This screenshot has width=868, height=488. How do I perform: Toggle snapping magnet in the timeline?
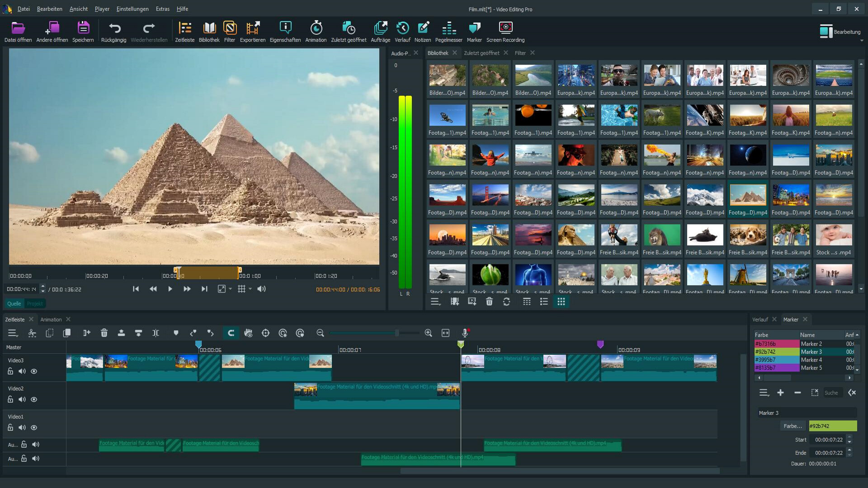pyautogui.click(x=231, y=333)
